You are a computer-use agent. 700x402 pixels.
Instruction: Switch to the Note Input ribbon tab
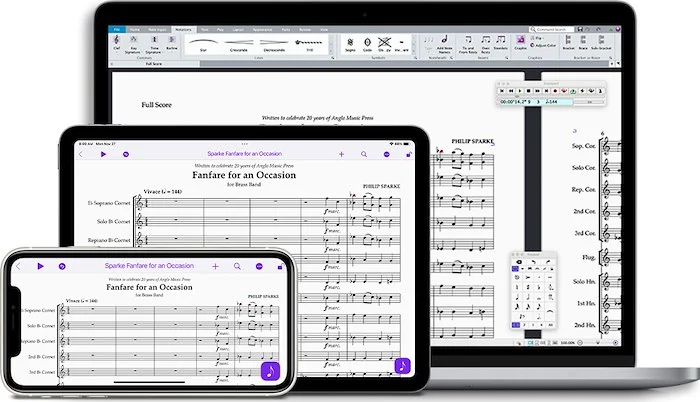click(x=157, y=29)
